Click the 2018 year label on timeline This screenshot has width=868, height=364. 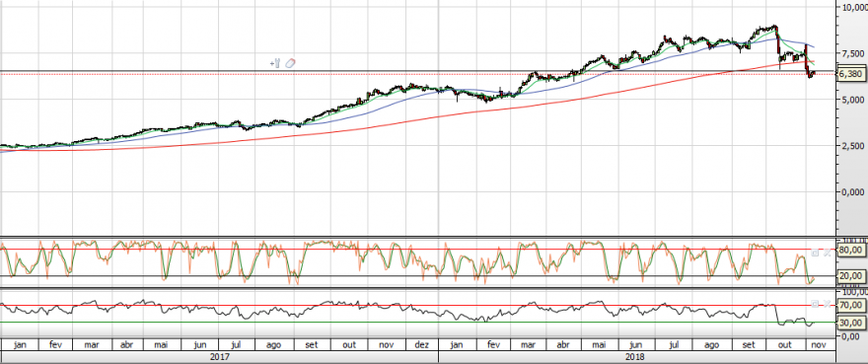point(634,357)
